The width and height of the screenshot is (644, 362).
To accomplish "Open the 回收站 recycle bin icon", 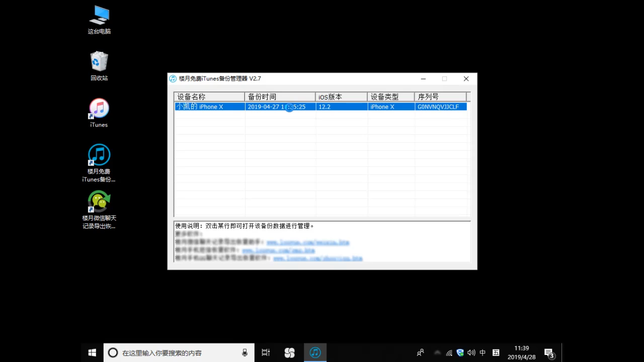I will [99, 66].
